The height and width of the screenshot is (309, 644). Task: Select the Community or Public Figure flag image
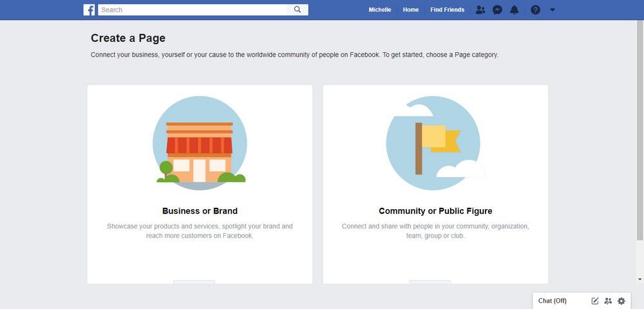pos(435,143)
